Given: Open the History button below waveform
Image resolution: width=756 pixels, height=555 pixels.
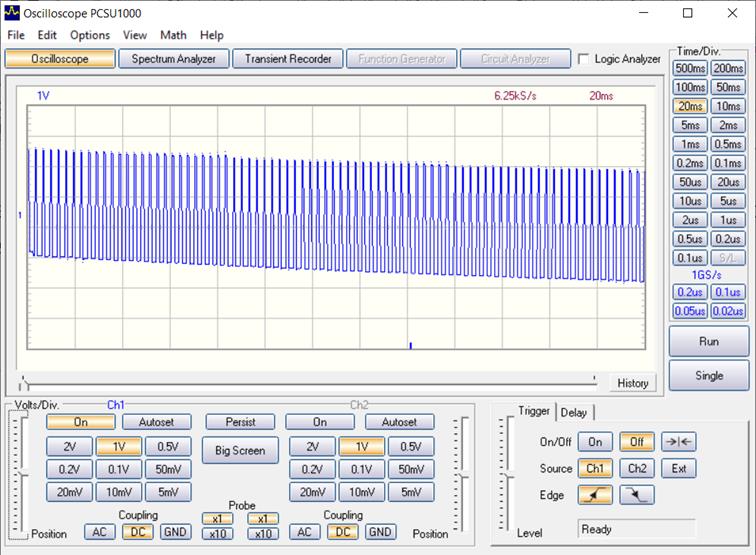Looking at the screenshot, I should (632, 383).
